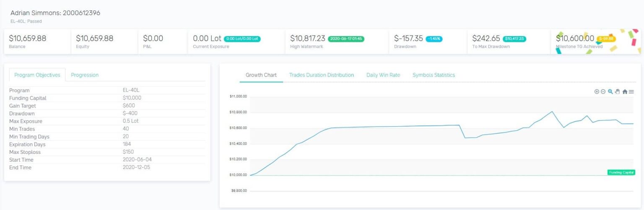Select the Program Objectives tab
Screen dimensions: 644x210
(37, 75)
